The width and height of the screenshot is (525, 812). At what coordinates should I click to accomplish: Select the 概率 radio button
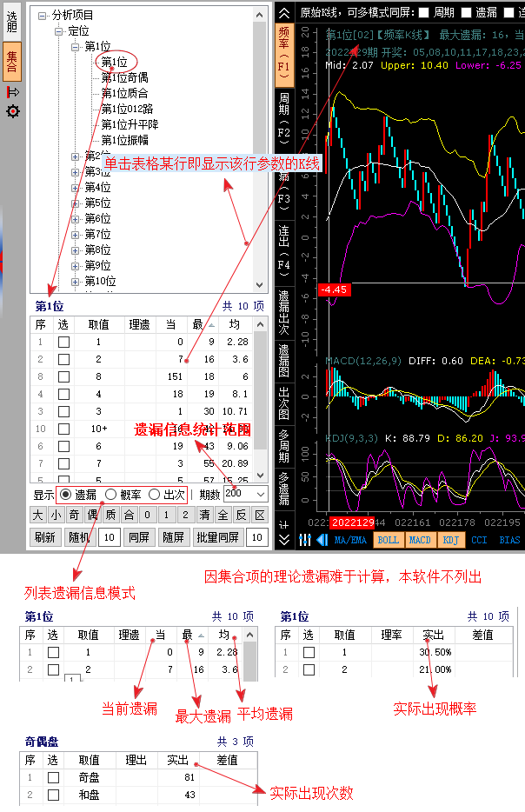tap(110, 494)
